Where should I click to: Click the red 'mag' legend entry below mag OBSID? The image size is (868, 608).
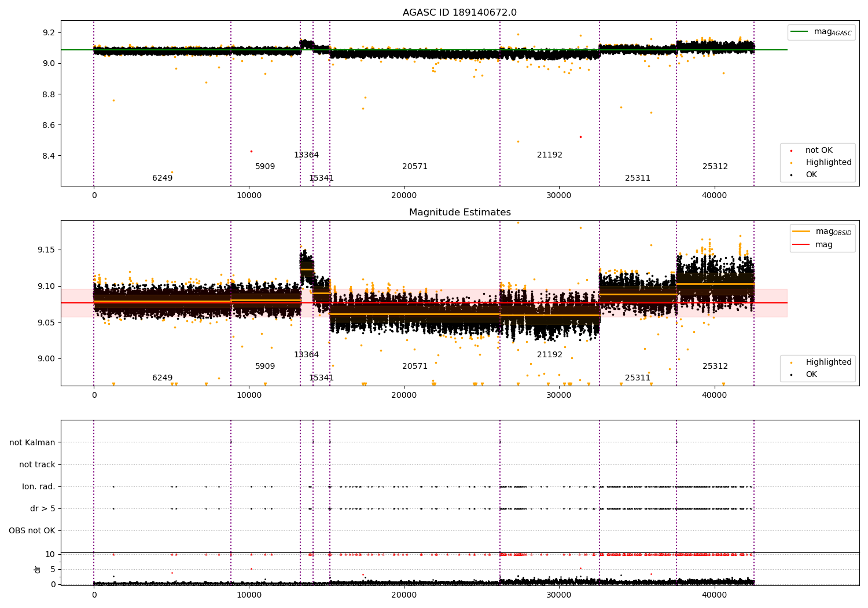(813, 245)
